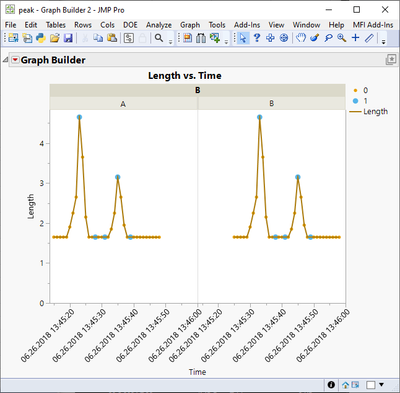Click the blue legend marker for 1
The image size is (400, 393).
pos(355,101)
